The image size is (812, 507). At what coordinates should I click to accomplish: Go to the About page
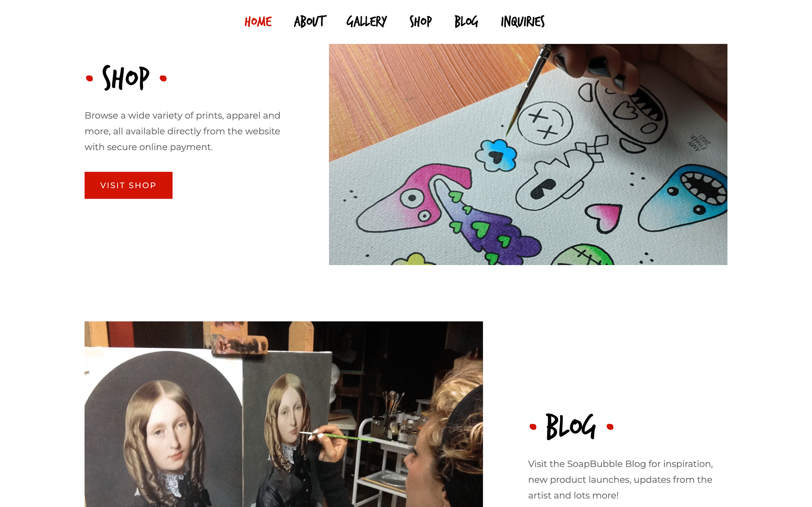pos(310,21)
